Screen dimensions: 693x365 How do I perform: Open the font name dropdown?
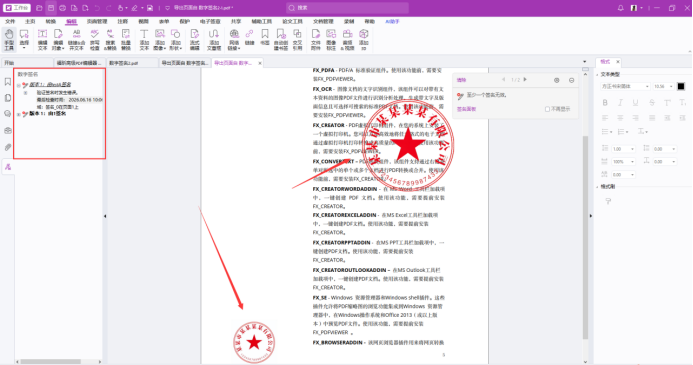(x=625, y=86)
